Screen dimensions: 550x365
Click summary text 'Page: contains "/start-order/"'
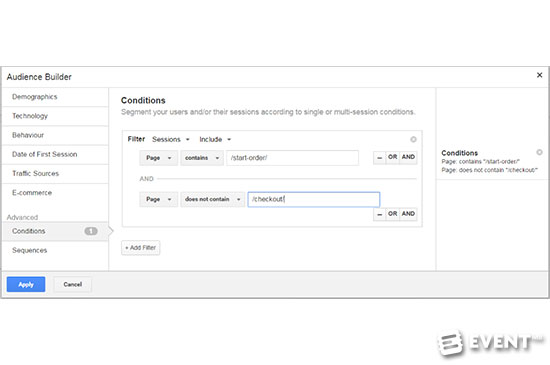tap(481, 162)
